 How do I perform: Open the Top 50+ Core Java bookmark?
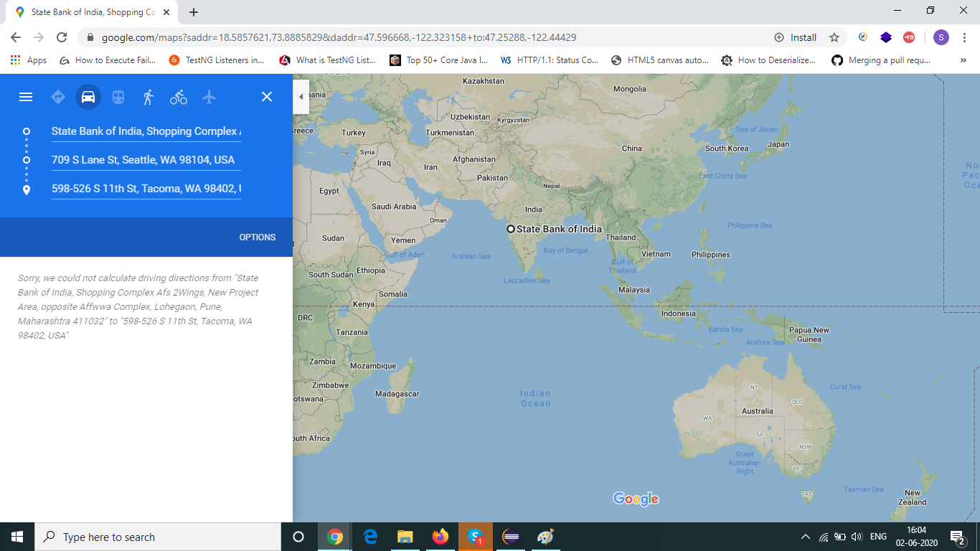point(438,60)
